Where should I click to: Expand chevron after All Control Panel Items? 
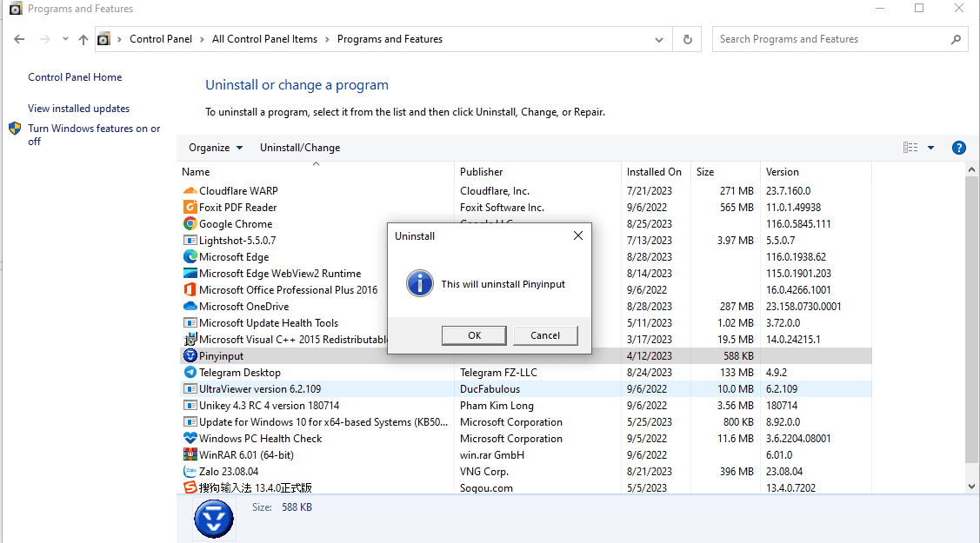[x=327, y=39]
